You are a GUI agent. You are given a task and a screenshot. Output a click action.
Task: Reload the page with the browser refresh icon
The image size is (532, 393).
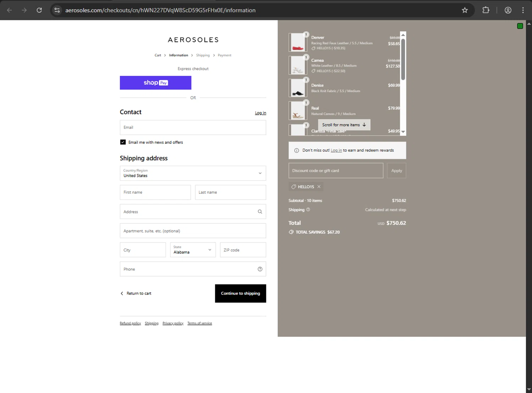pyautogui.click(x=39, y=10)
